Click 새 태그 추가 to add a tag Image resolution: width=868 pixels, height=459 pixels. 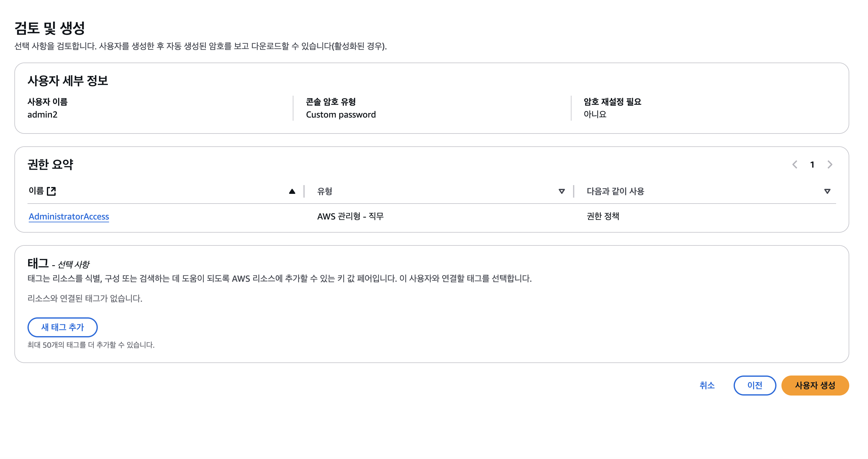pos(62,327)
